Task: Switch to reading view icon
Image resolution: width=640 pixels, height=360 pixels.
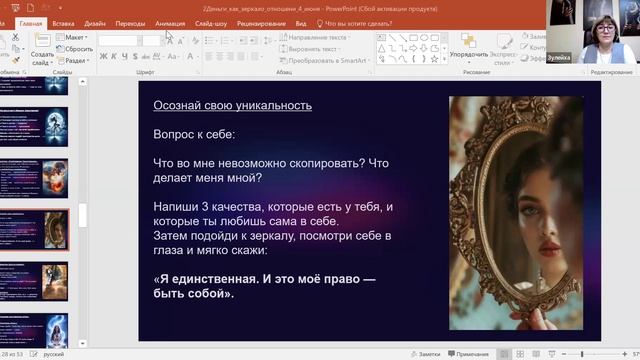Action: coord(536,354)
